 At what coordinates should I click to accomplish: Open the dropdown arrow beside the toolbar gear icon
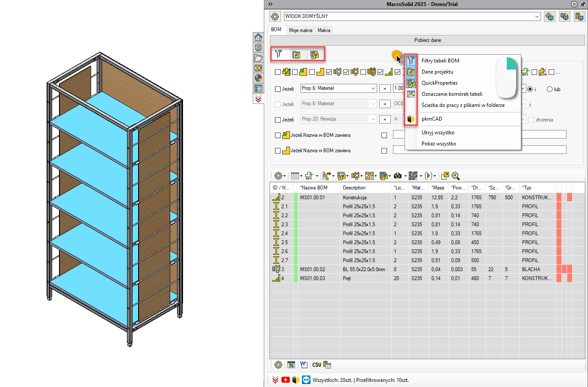click(x=285, y=176)
